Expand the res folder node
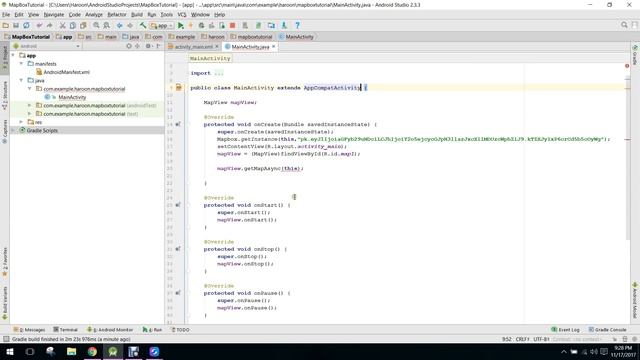Screen dimensions: 640x360 [22, 122]
